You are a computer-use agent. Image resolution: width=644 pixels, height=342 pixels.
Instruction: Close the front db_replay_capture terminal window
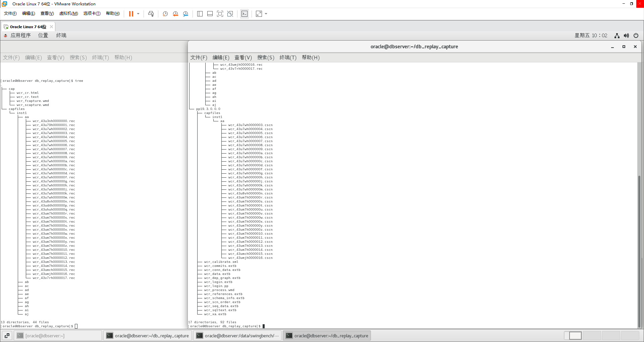pyautogui.click(x=635, y=47)
